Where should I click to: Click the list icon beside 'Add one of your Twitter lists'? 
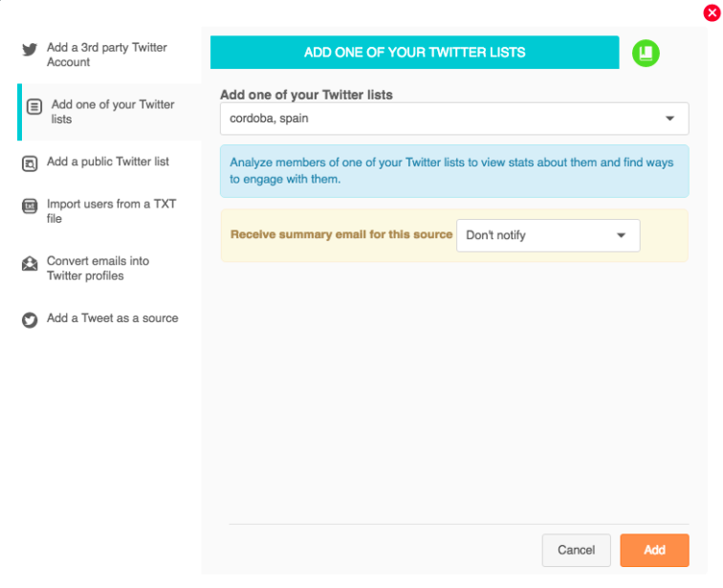(34, 106)
